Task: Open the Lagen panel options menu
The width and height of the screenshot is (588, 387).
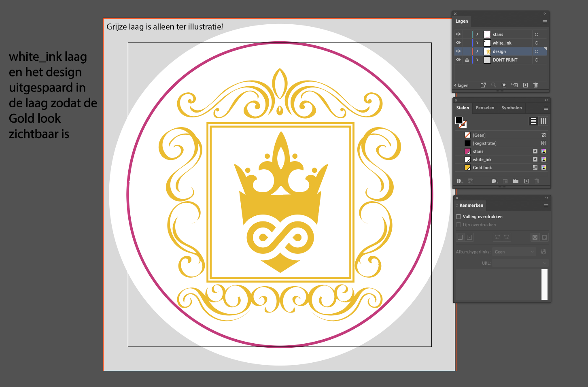Action: (x=544, y=21)
